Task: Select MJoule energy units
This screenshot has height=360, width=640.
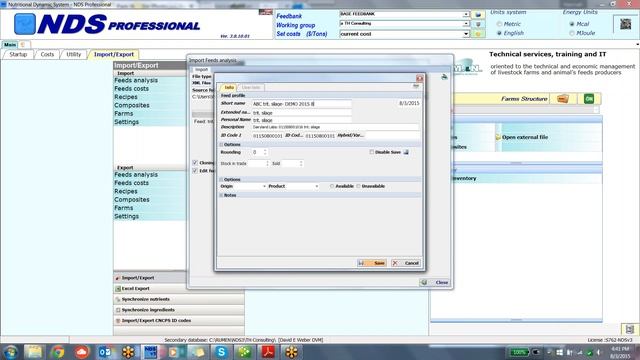Action: (x=572, y=33)
